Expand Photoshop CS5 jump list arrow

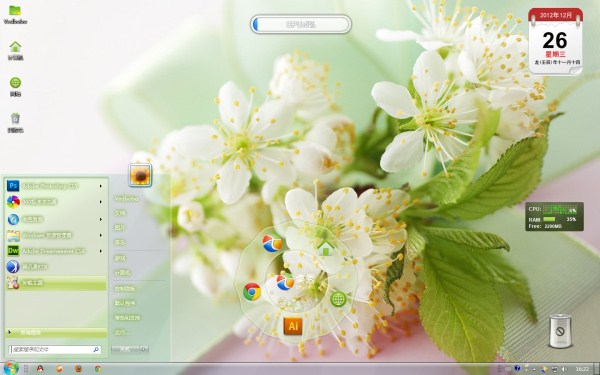click(x=101, y=186)
